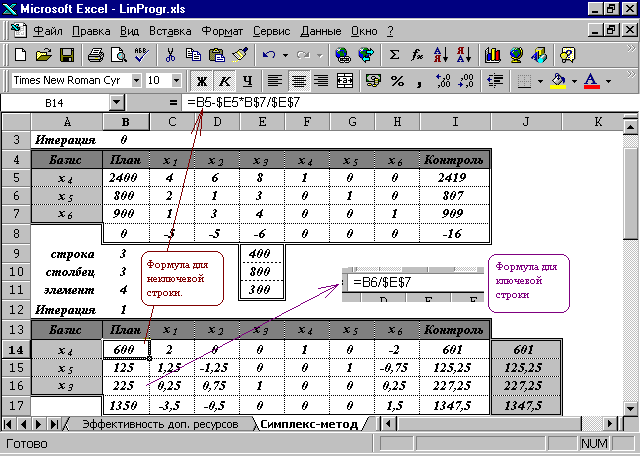Sort ascending with A-Я icon
The width and height of the screenshot is (640, 456).
click(x=441, y=55)
